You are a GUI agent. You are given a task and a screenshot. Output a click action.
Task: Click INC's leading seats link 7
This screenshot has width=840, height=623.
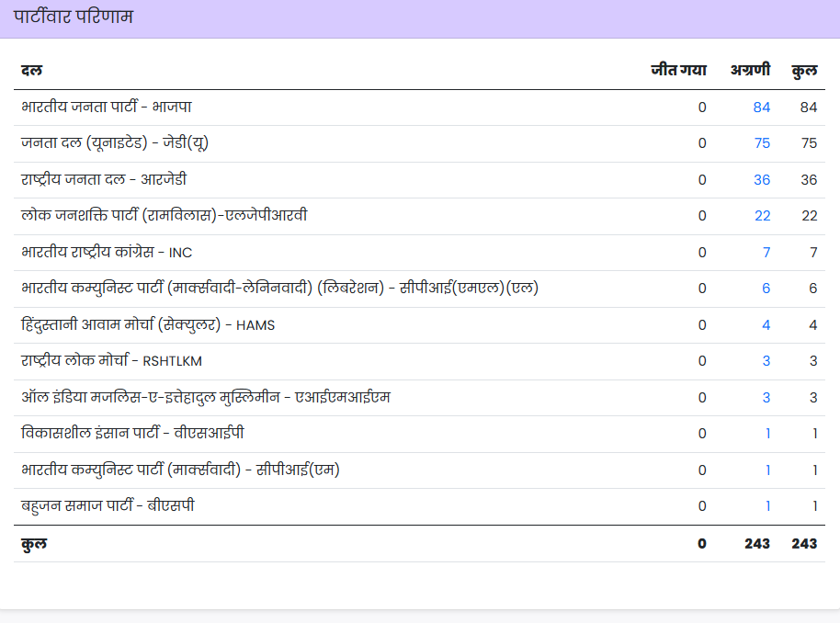tap(766, 253)
